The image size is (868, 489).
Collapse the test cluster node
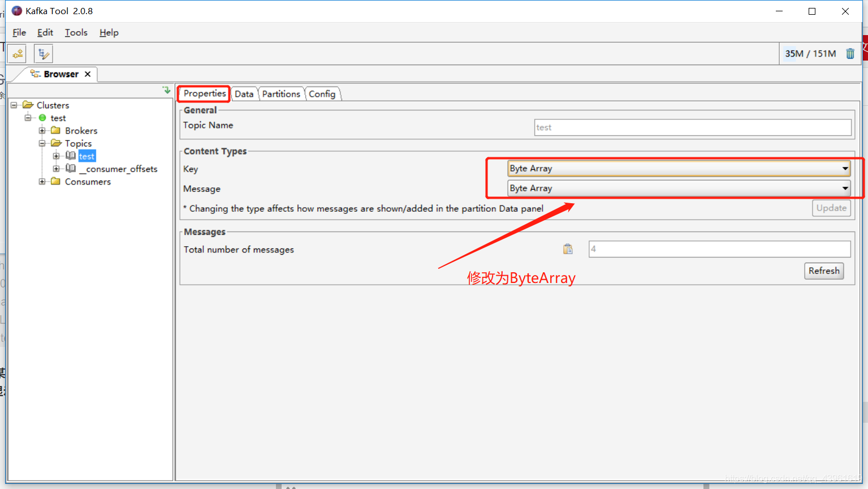tap(28, 118)
